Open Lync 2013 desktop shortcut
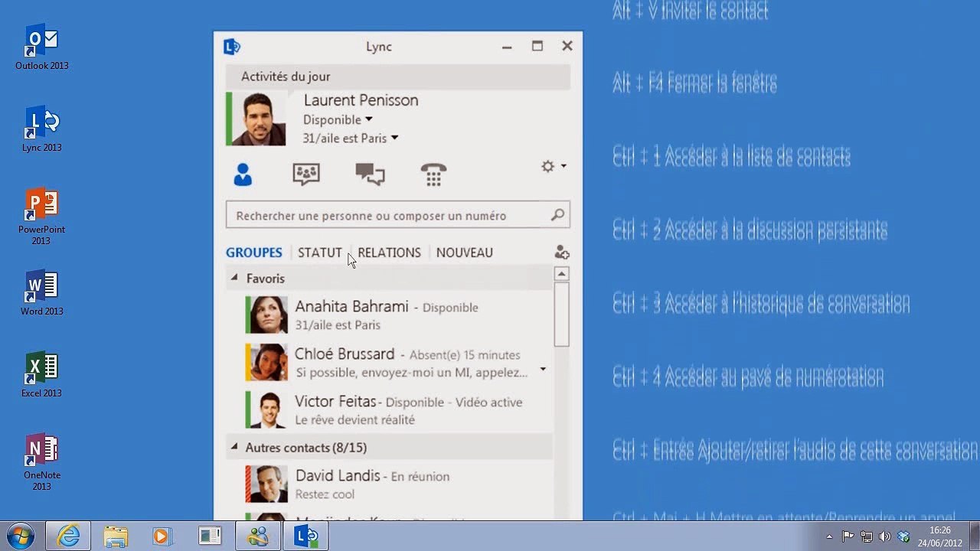The height and width of the screenshot is (551, 980). point(41,129)
